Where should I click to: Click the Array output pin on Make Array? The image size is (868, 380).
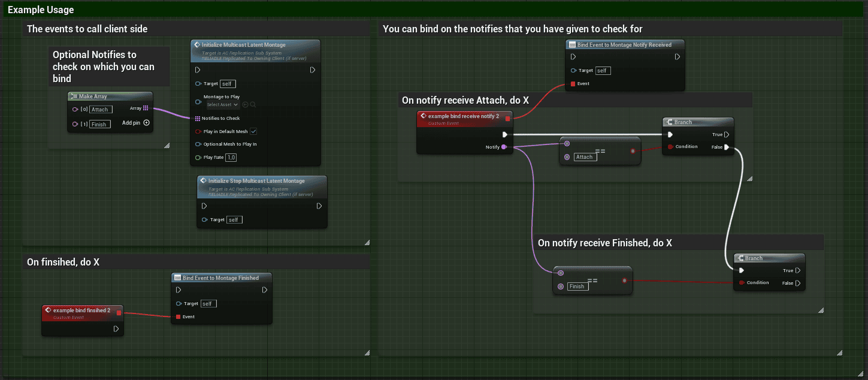coord(146,108)
